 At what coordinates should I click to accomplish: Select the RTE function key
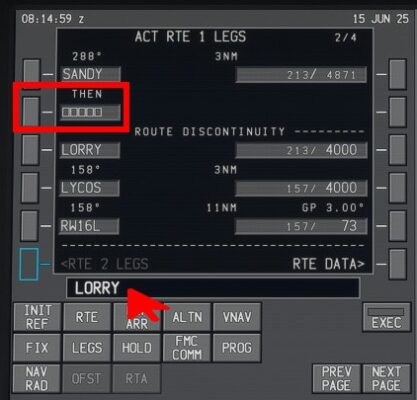(x=87, y=317)
